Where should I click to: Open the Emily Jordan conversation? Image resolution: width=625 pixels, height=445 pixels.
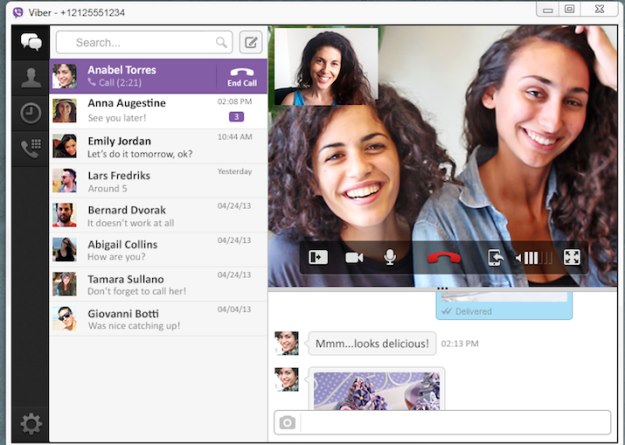pos(158,146)
